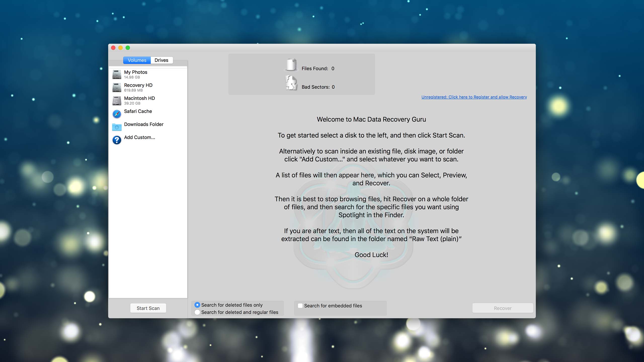The width and height of the screenshot is (644, 362).
Task: Click the Recovery HD drive icon
Action: tap(117, 88)
